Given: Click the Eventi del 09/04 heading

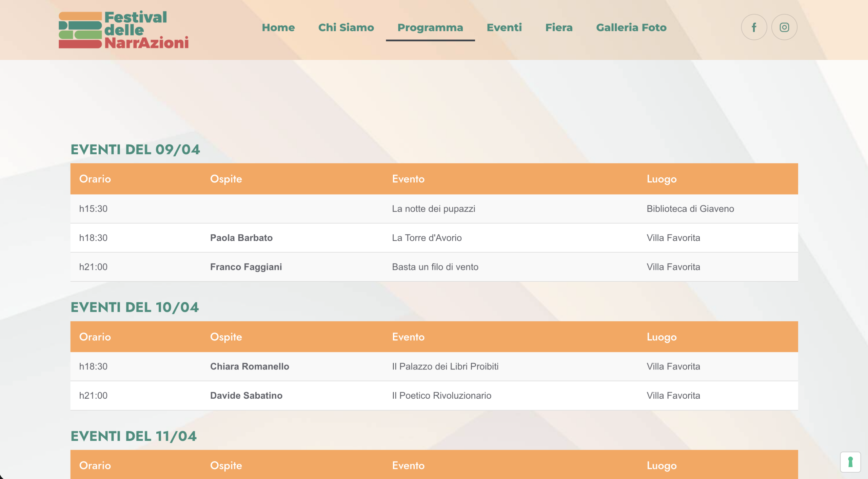Looking at the screenshot, I should [135, 149].
